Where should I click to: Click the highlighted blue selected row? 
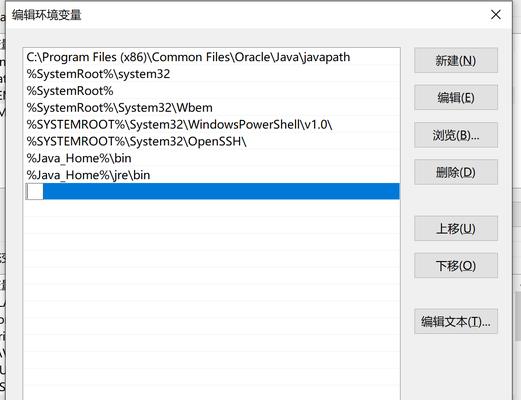[212, 191]
